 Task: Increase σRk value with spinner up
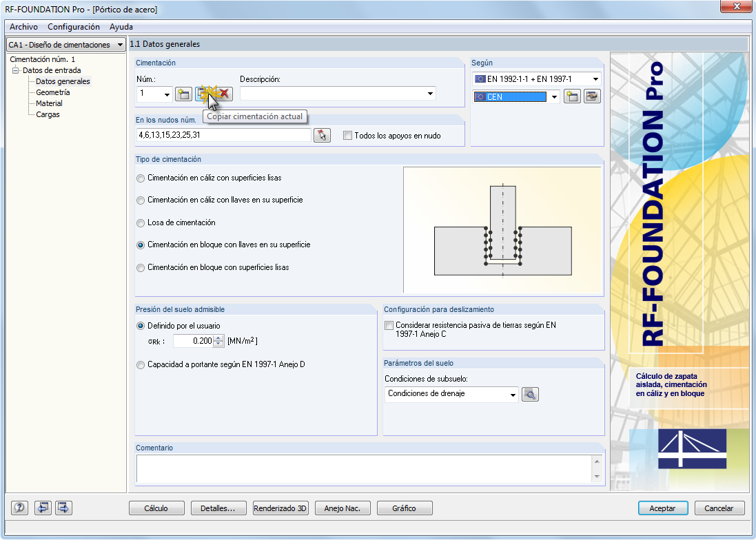(x=219, y=338)
